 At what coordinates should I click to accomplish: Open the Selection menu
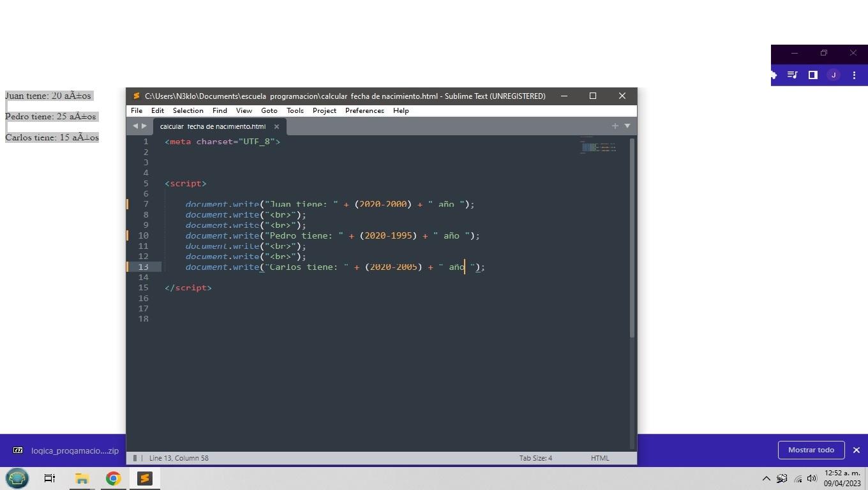tap(188, 110)
